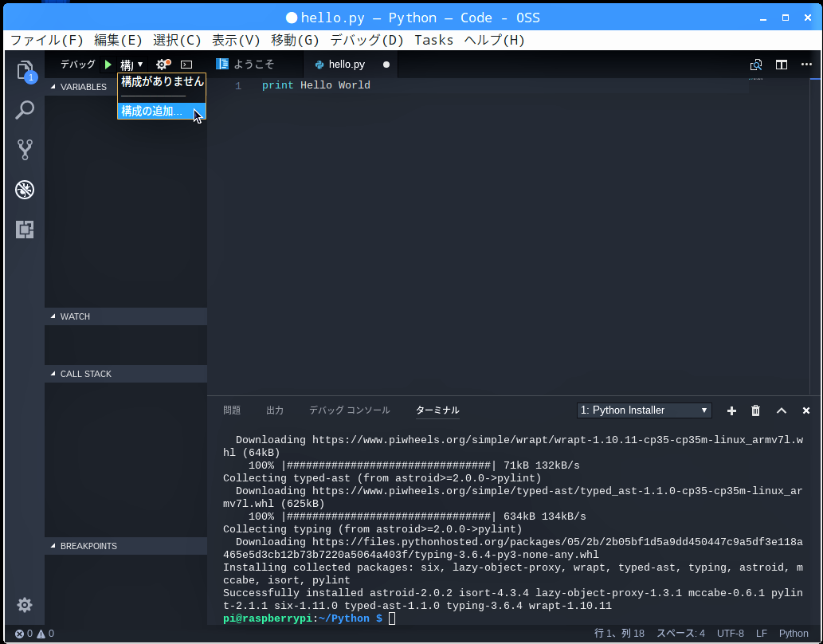Switch to the ターミナル panel tab
This screenshot has height=644, width=823.
tap(437, 410)
